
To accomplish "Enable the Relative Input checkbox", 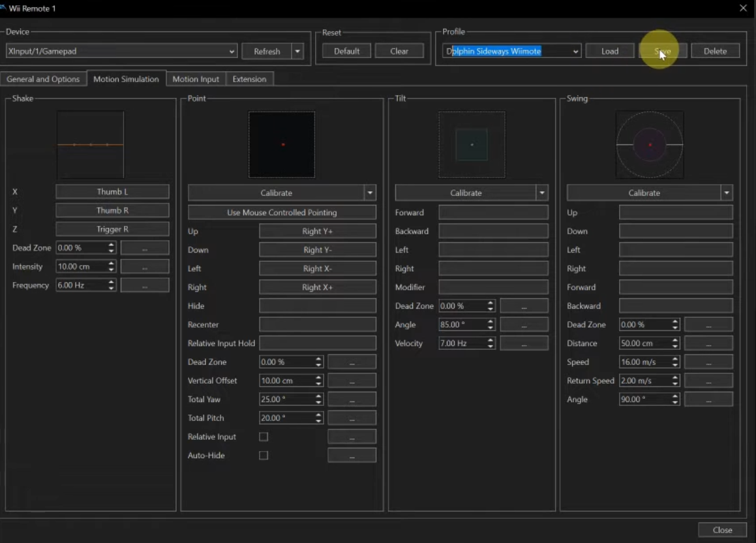I will tap(264, 437).
